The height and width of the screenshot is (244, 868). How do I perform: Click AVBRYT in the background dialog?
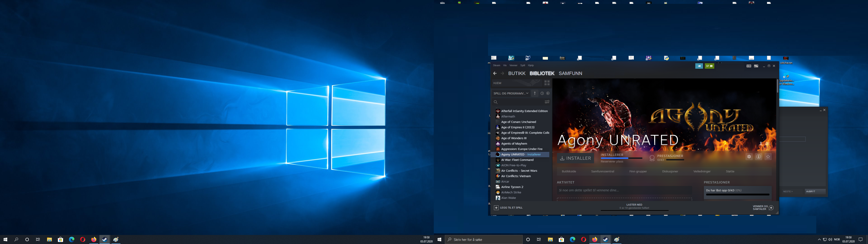click(x=815, y=191)
